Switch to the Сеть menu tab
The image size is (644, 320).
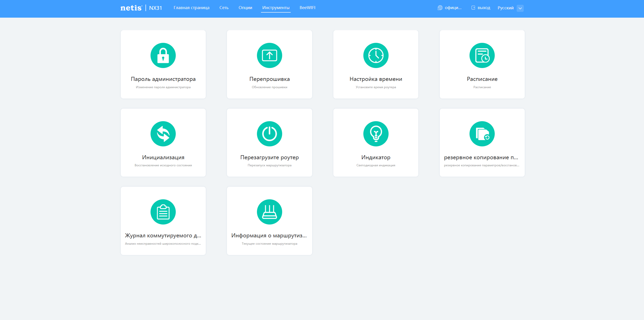click(x=224, y=8)
